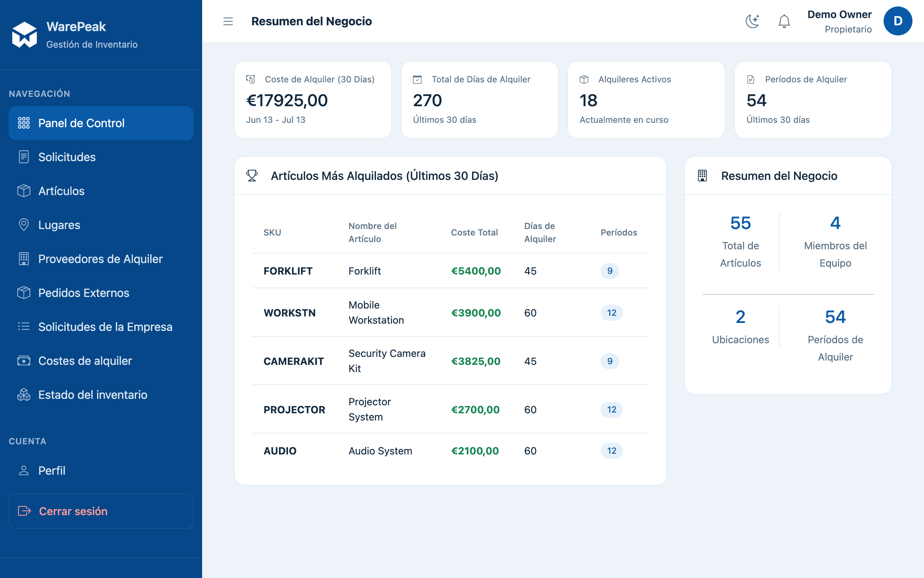Click the document icon on Períodos de Alquiler card

pyautogui.click(x=751, y=79)
